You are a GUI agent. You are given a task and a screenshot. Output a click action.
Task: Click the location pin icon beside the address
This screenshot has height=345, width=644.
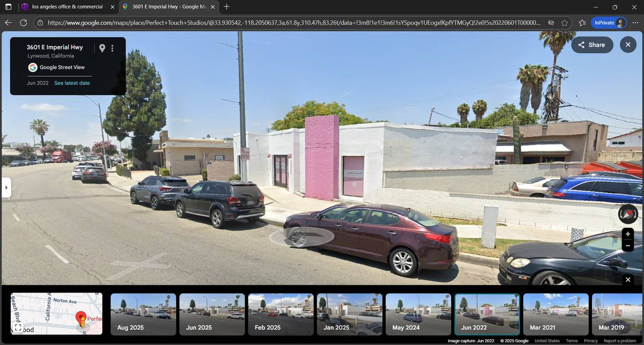pyautogui.click(x=102, y=48)
